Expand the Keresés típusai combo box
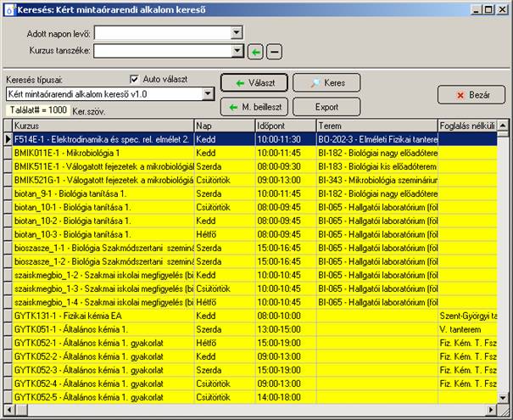The image size is (513, 420). pyautogui.click(x=208, y=94)
